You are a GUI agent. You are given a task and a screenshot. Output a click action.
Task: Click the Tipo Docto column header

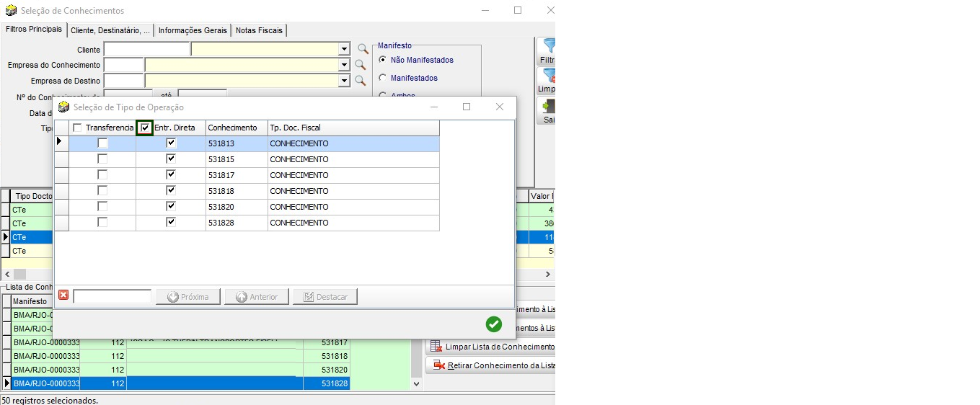(32, 196)
